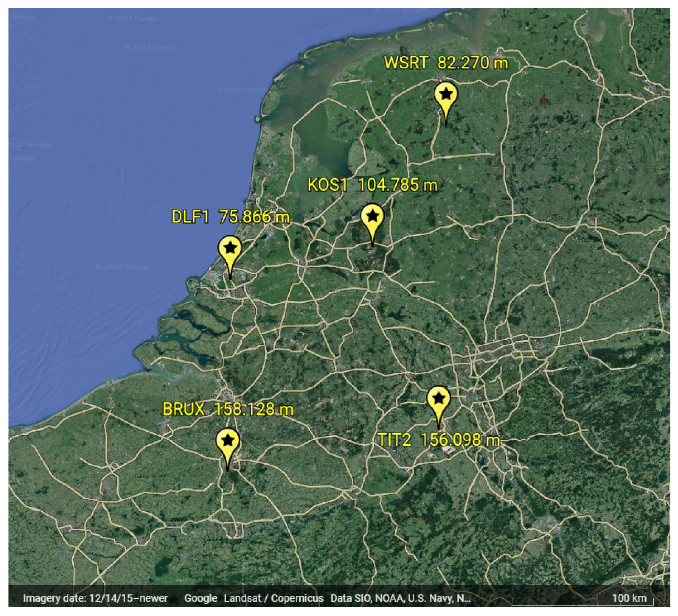Click the 75.866 m height value
This screenshot has height=616, width=678.
point(254,217)
